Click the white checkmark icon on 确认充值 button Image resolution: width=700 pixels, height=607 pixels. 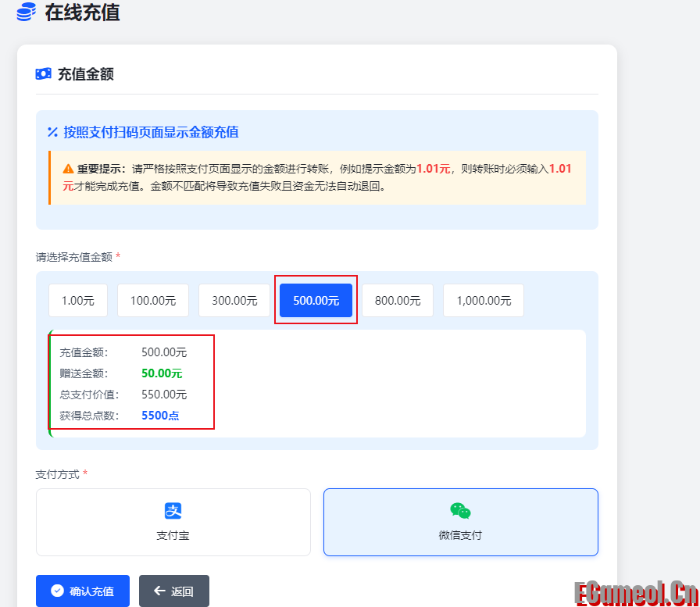coord(57,591)
